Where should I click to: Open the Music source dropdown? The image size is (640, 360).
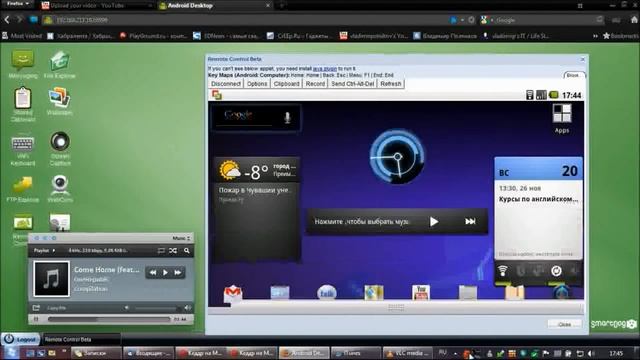181,238
